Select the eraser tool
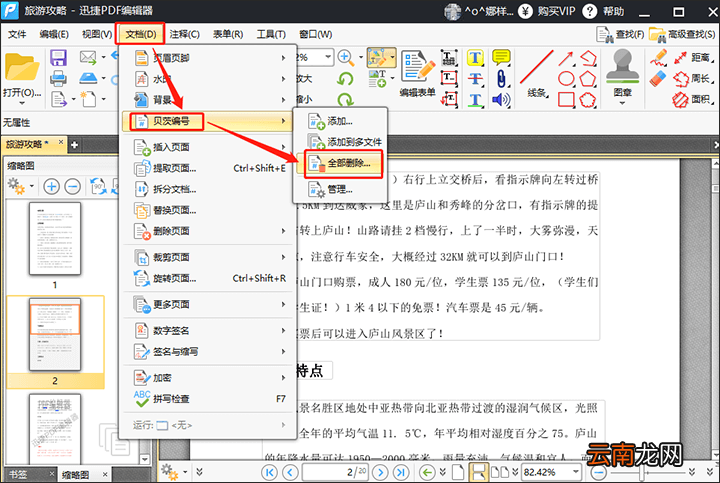 [658, 78]
